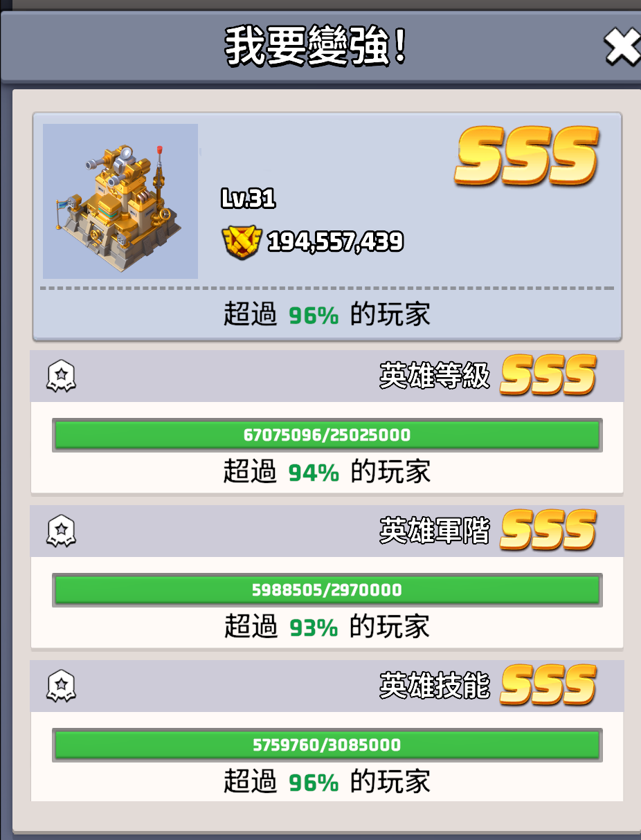Viewport: 641px width, 840px height.
Task: Tap the SSS grade next to 英雄等級
Action: coord(548,374)
